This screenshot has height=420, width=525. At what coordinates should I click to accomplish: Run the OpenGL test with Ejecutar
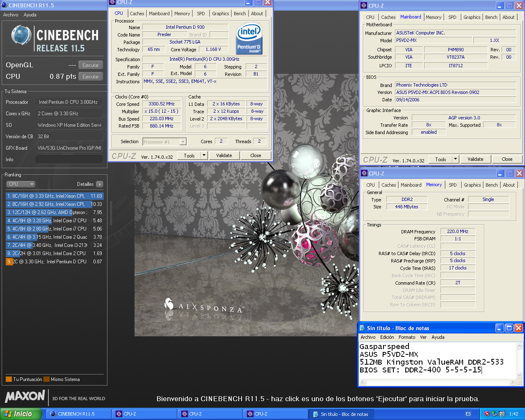click(91, 65)
